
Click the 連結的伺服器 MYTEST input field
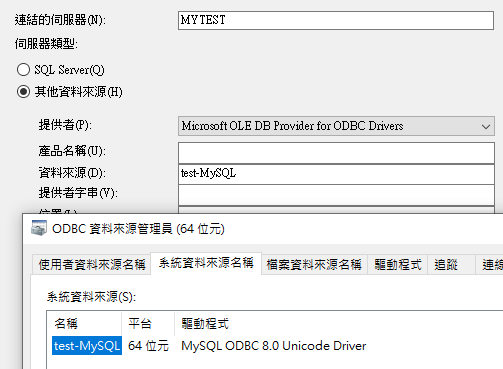[336, 20]
